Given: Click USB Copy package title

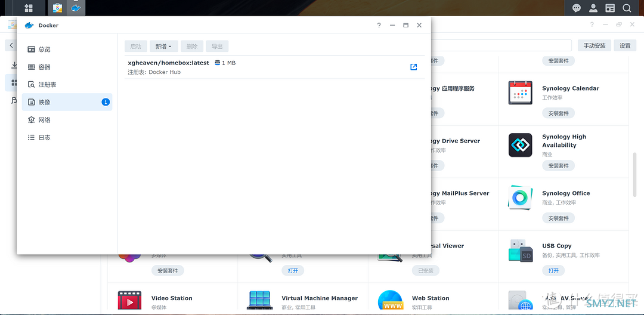Looking at the screenshot, I should pos(556,246).
